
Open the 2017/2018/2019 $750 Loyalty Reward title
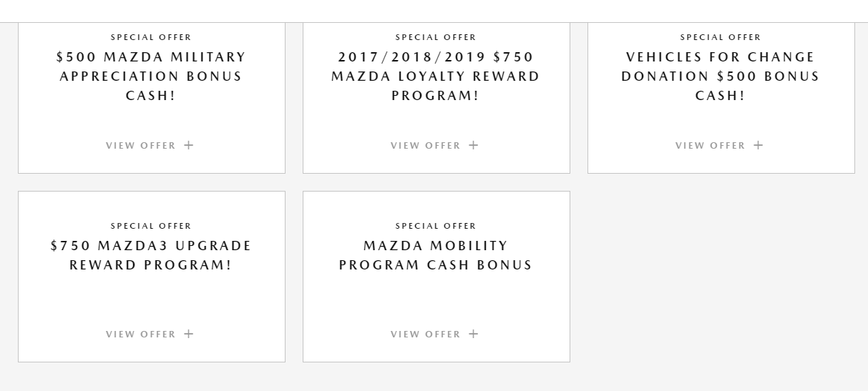click(436, 76)
